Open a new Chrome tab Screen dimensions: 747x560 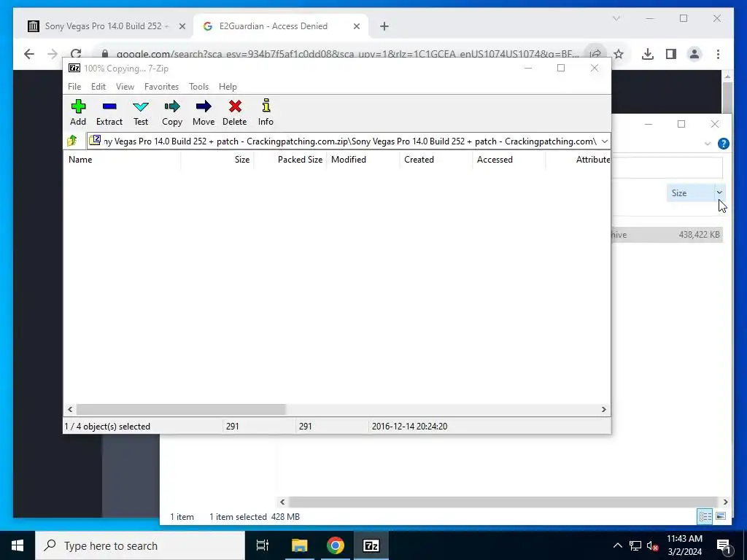(384, 26)
